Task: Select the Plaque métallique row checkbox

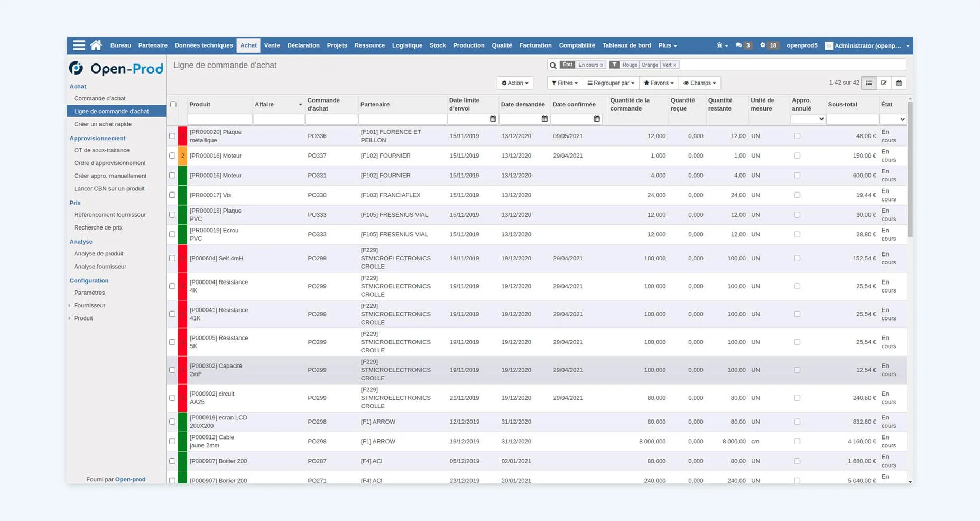Action: pos(172,136)
